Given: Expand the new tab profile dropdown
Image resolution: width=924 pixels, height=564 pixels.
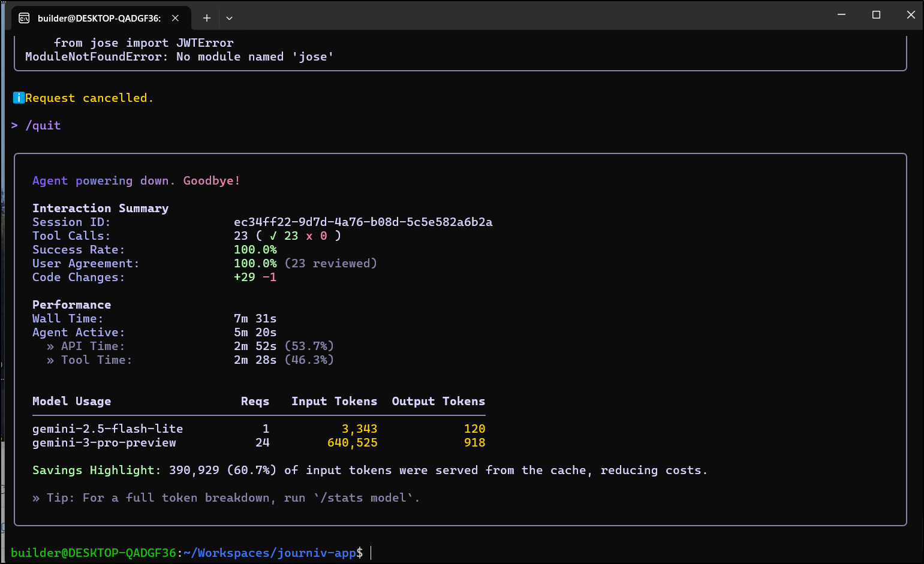Looking at the screenshot, I should 229,18.
